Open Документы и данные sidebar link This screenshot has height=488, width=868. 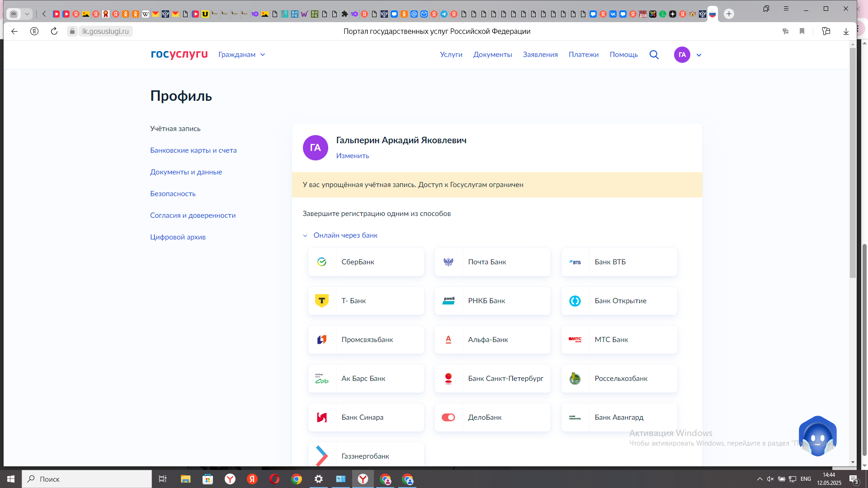click(186, 172)
